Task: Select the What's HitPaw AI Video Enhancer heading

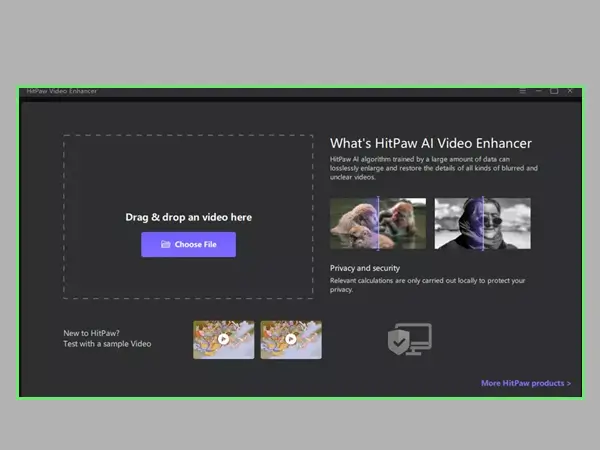Action: (x=431, y=143)
